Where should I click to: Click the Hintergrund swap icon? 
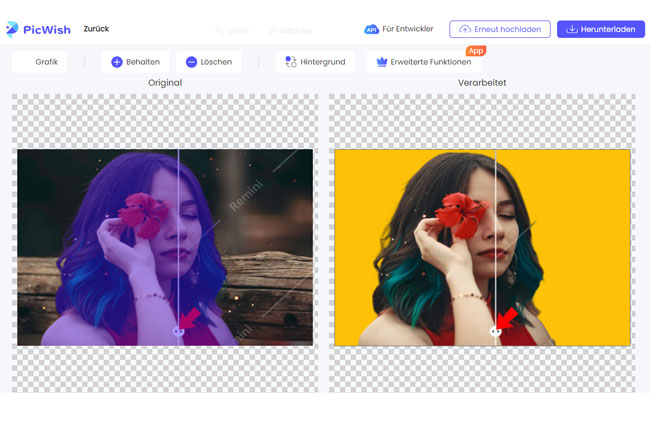coord(291,62)
